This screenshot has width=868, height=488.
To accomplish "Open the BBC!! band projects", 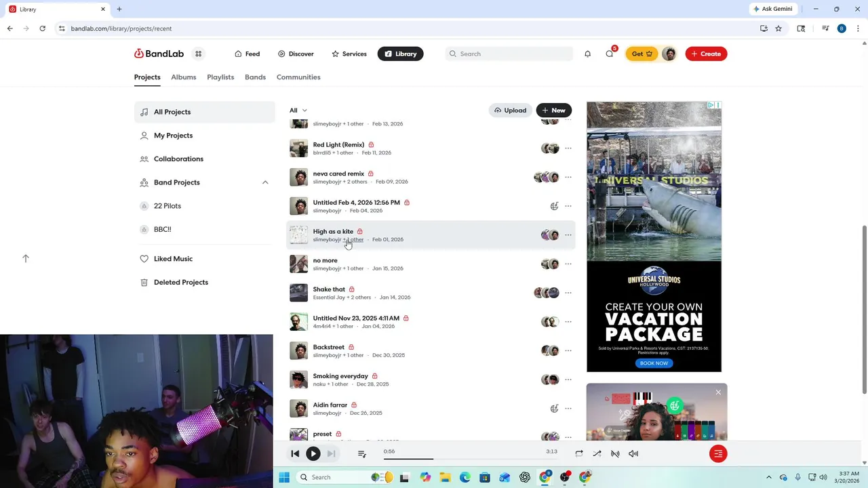I will click(x=204, y=229).
